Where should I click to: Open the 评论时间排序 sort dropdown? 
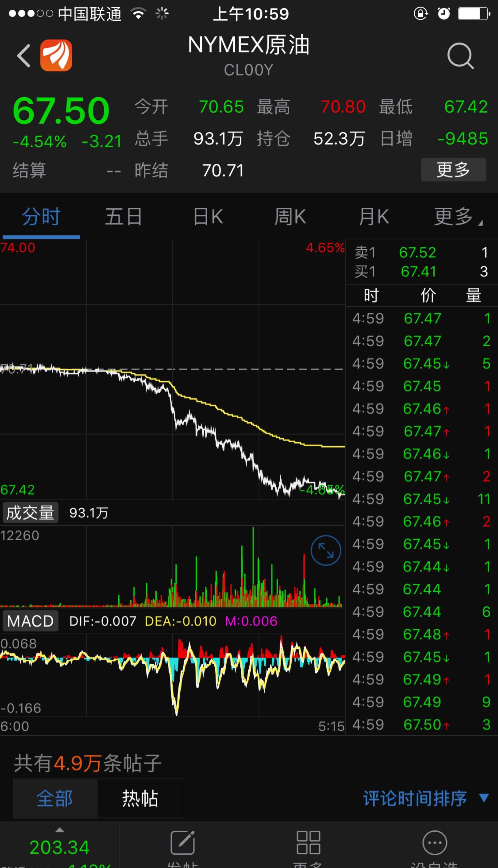[425, 798]
